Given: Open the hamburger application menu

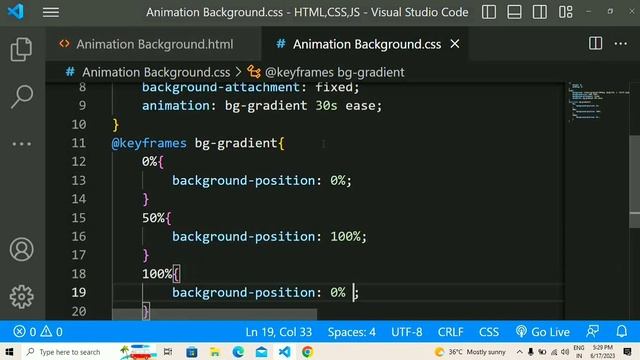Looking at the screenshot, I should 51,12.
